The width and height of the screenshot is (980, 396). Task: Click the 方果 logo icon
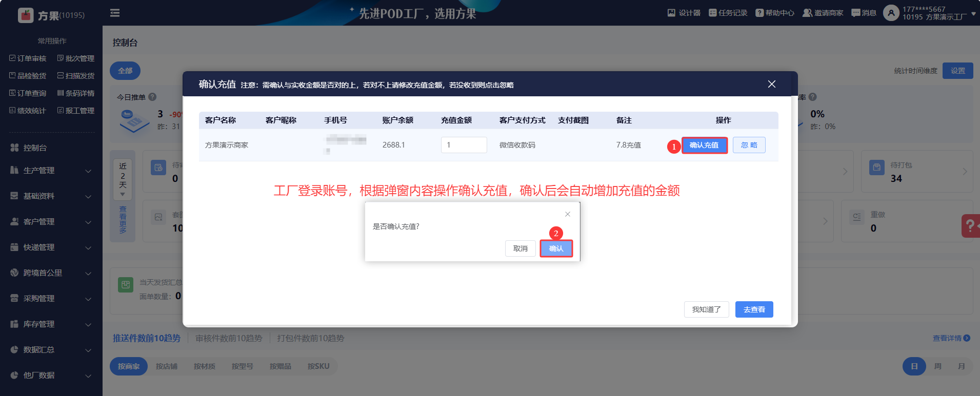[x=26, y=15]
